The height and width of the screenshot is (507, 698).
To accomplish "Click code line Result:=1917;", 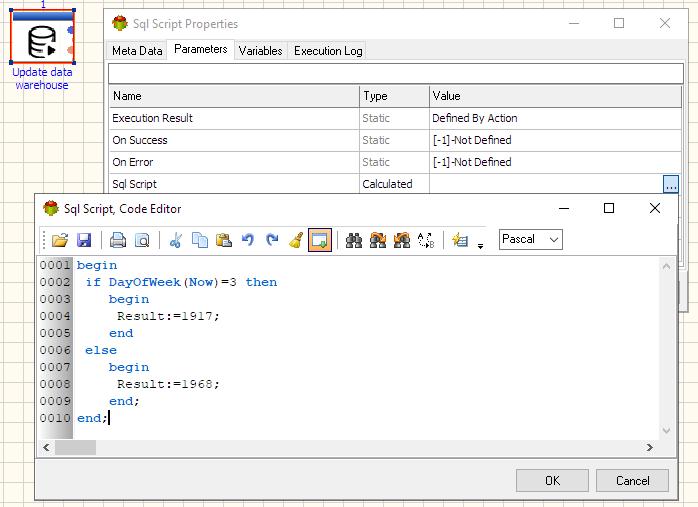I will [x=168, y=316].
